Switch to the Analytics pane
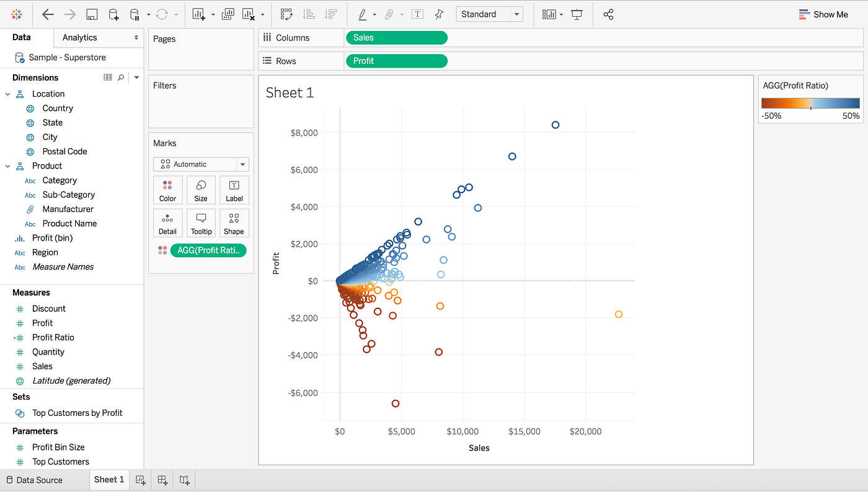This screenshot has width=868, height=492. click(79, 37)
